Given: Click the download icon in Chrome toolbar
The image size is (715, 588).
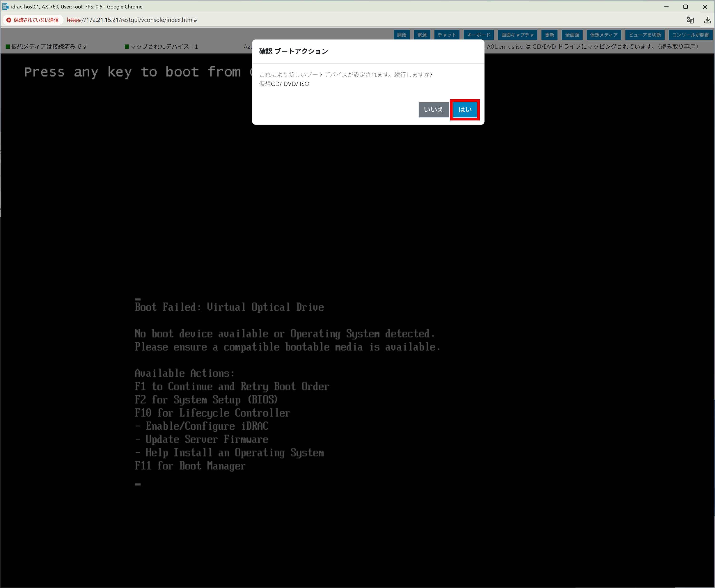Looking at the screenshot, I should point(707,20).
